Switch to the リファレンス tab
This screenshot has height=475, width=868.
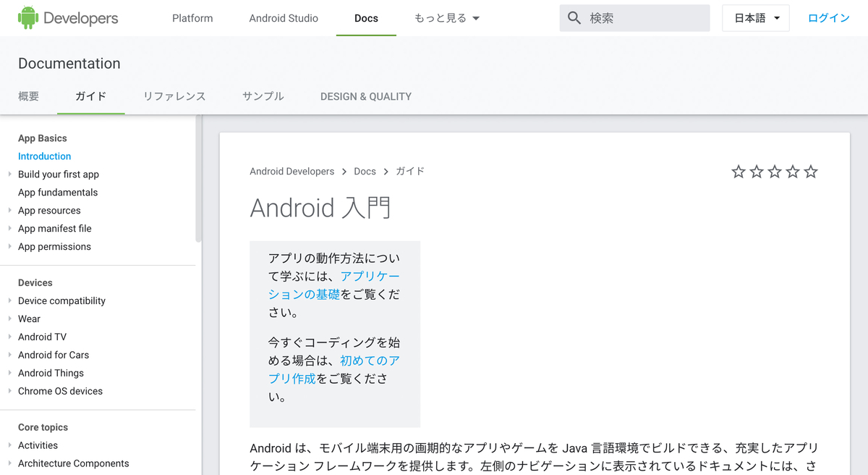pyautogui.click(x=174, y=96)
